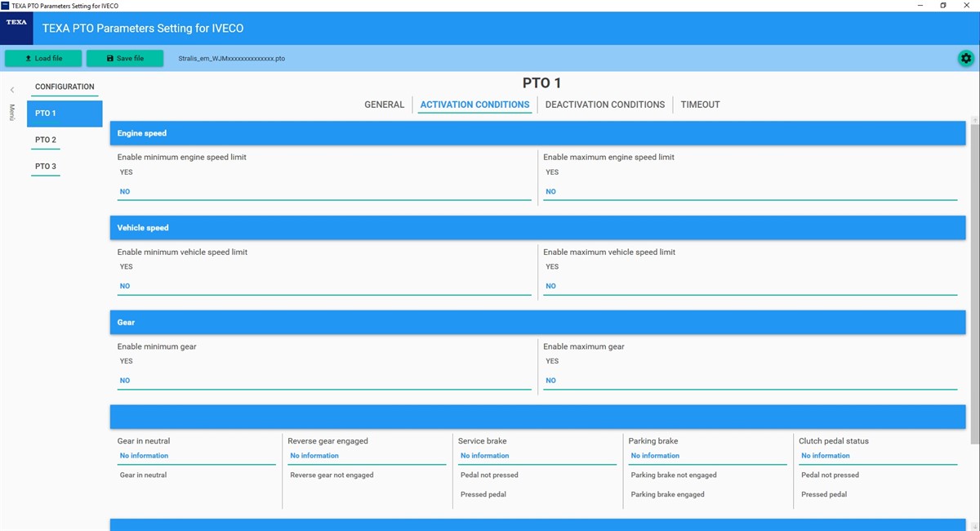The width and height of the screenshot is (980, 531).
Task: Click the vertical Menu label
Action: pos(12,113)
